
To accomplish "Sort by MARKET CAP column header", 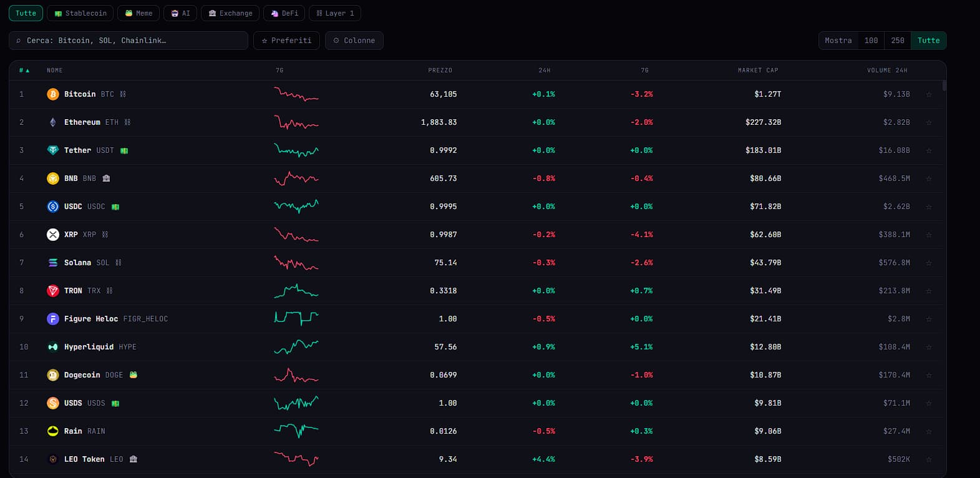I will (x=758, y=71).
